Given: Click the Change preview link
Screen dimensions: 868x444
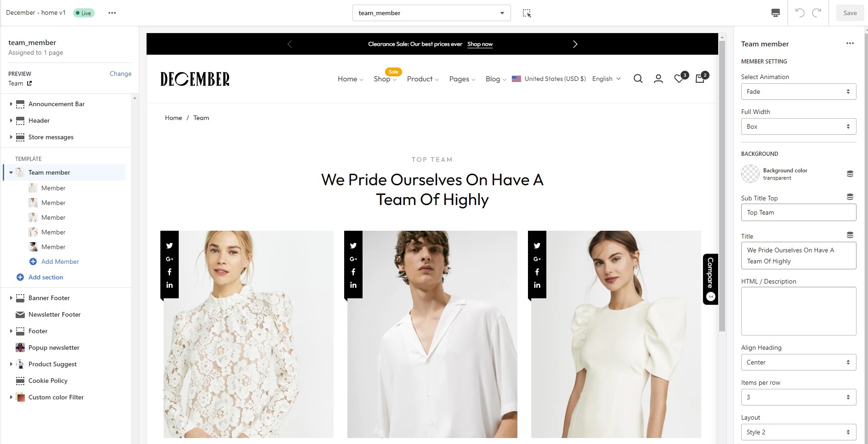Looking at the screenshot, I should [120, 74].
